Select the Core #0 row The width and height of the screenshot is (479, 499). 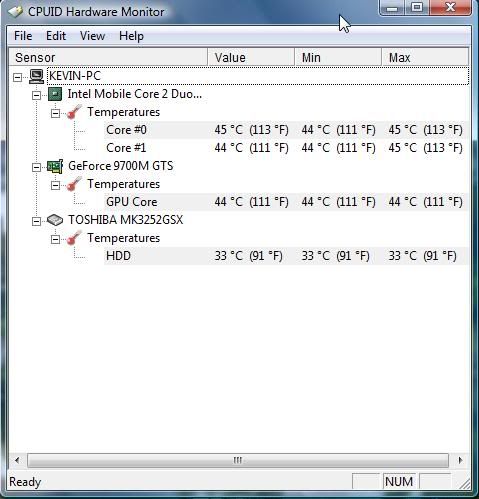coord(286,130)
